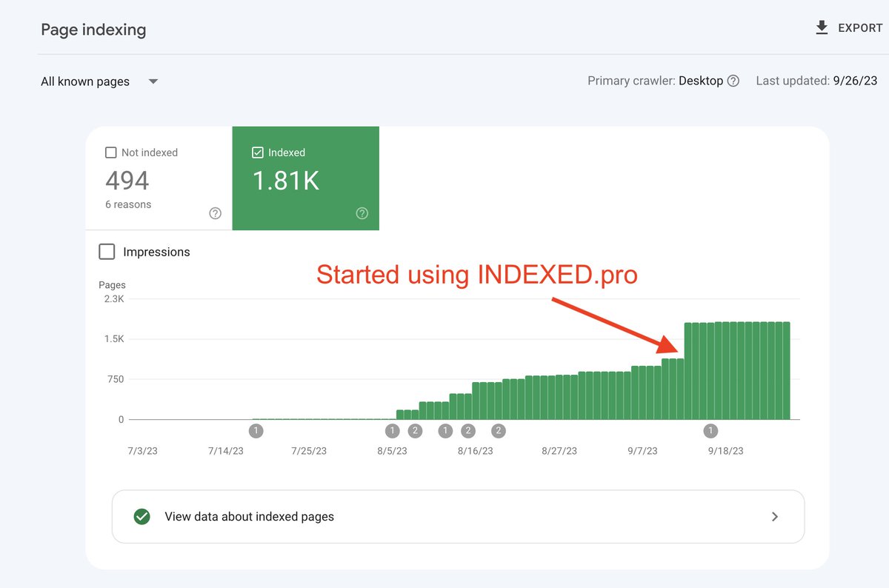Click the Page indexing heading
889x588 pixels.
pos(93,30)
